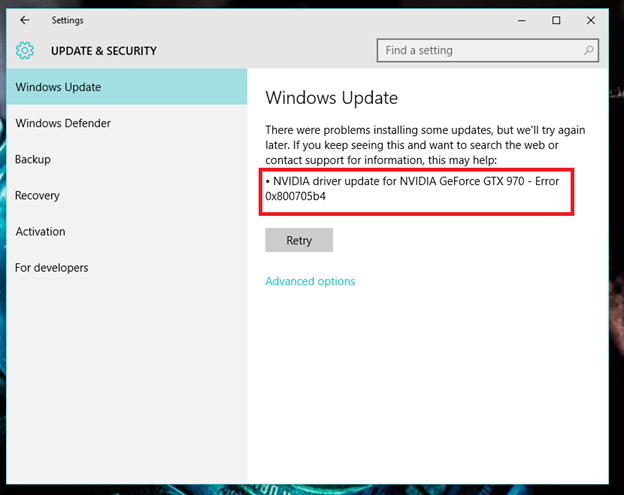Open the Windows Defender section
Image resolution: width=624 pixels, height=495 pixels.
[63, 123]
